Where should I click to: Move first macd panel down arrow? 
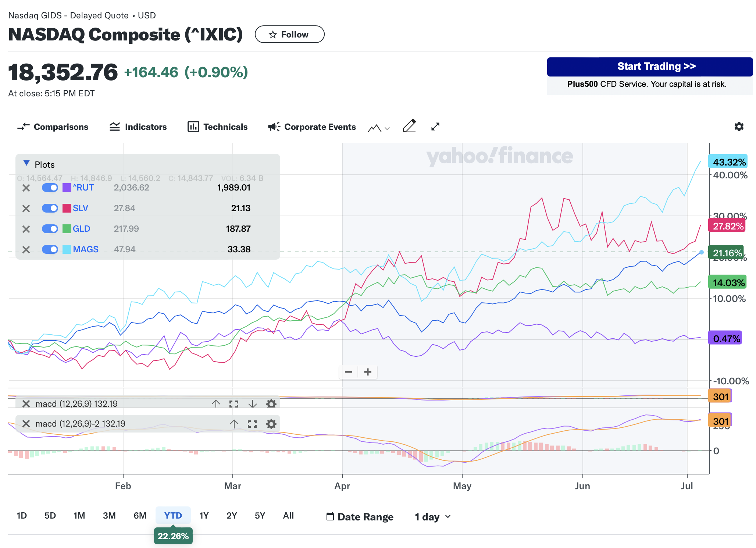pyautogui.click(x=252, y=404)
